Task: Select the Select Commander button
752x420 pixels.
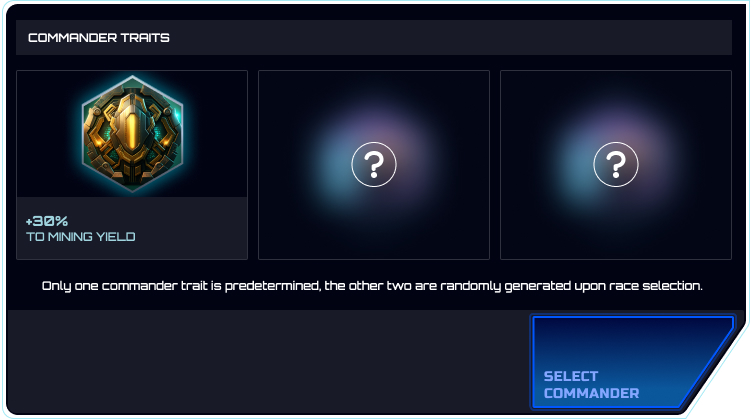Action: (632, 362)
